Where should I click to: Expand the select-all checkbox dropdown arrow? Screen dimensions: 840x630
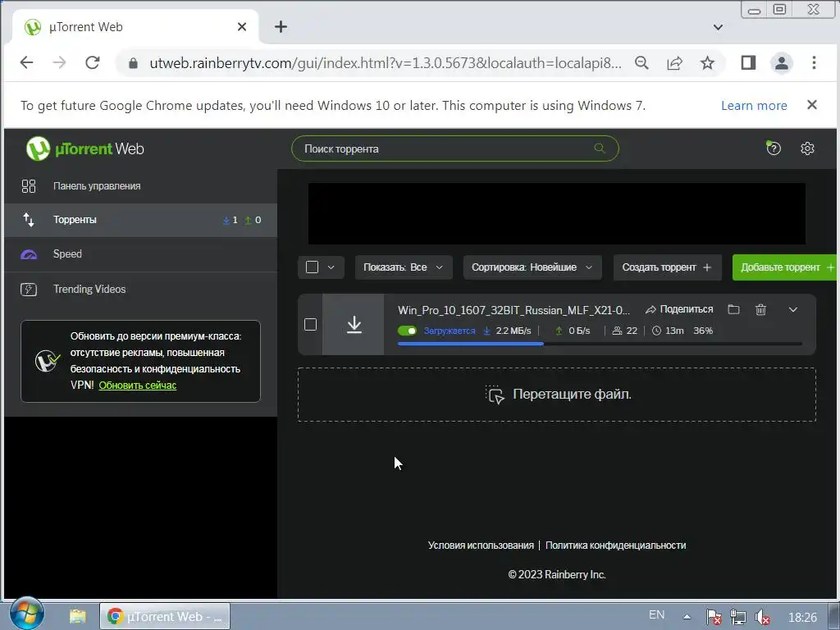pos(331,267)
